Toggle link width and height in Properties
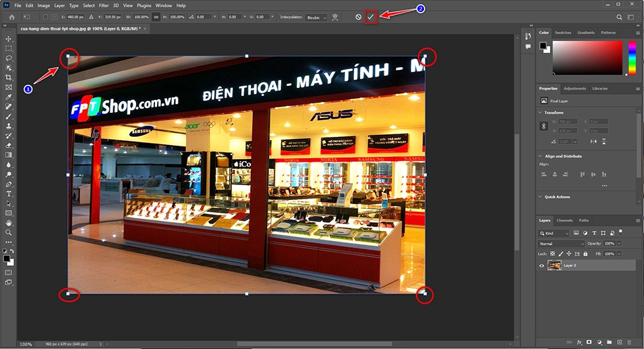644x349 pixels. click(x=544, y=126)
